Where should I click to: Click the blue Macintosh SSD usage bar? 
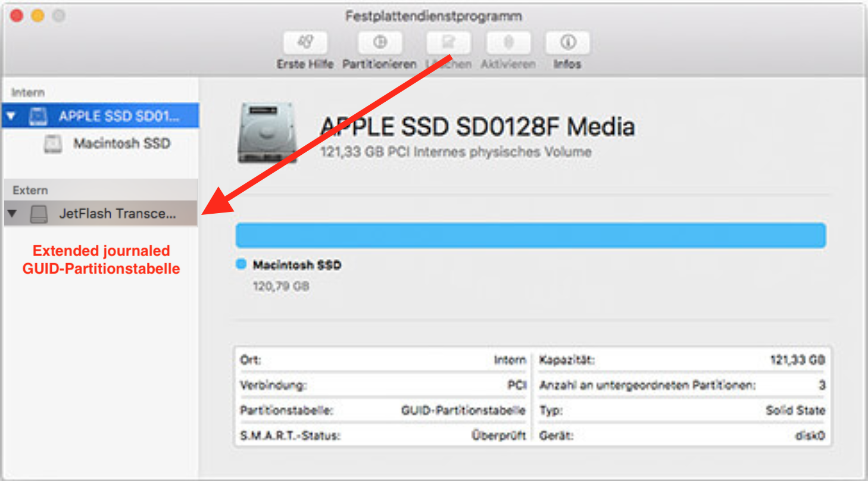(530, 236)
